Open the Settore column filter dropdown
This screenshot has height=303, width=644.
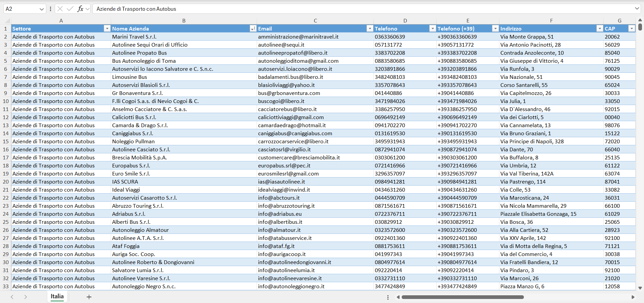107,29
